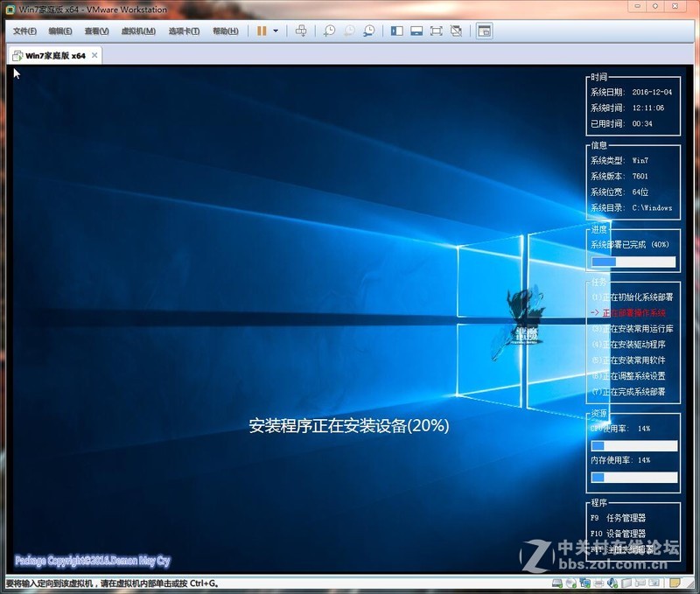Send Ctrl+Alt+Del to the guest OS
Screen dimensions: 700x594
[x=302, y=30]
